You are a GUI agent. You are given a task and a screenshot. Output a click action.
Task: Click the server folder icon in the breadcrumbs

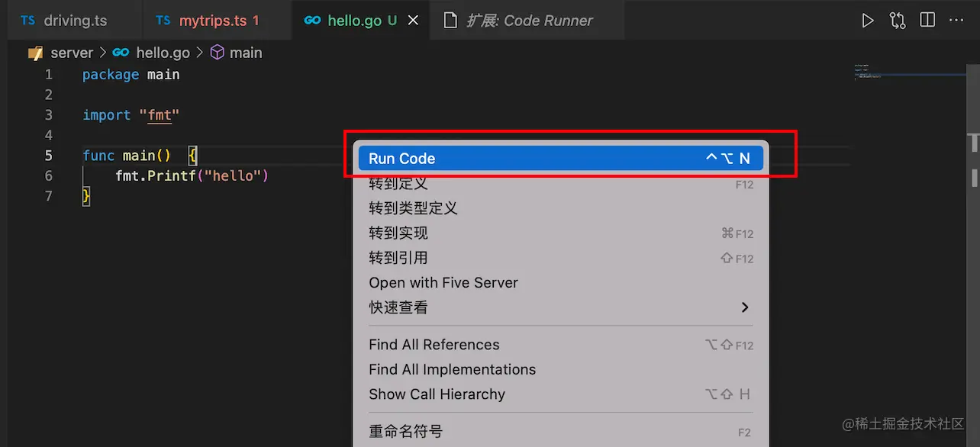click(x=35, y=53)
